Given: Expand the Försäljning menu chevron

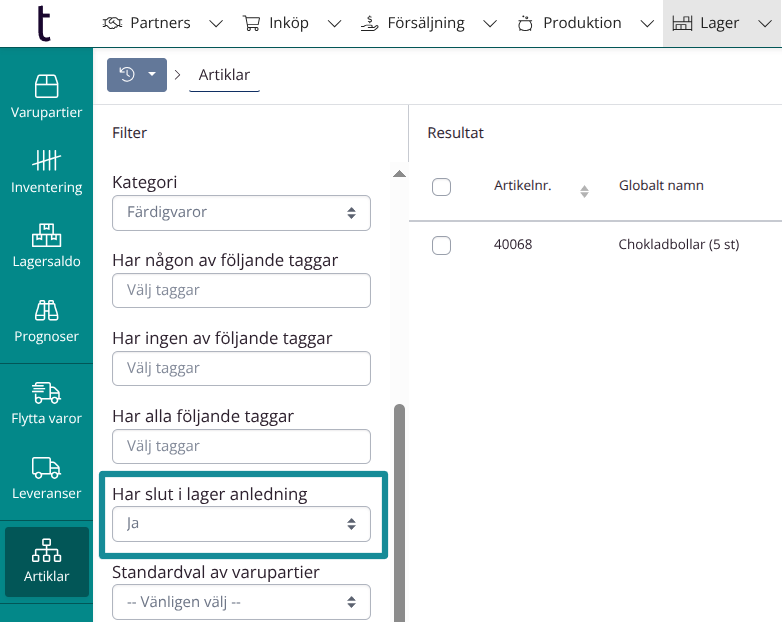Looking at the screenshot, I should [490, 23].
